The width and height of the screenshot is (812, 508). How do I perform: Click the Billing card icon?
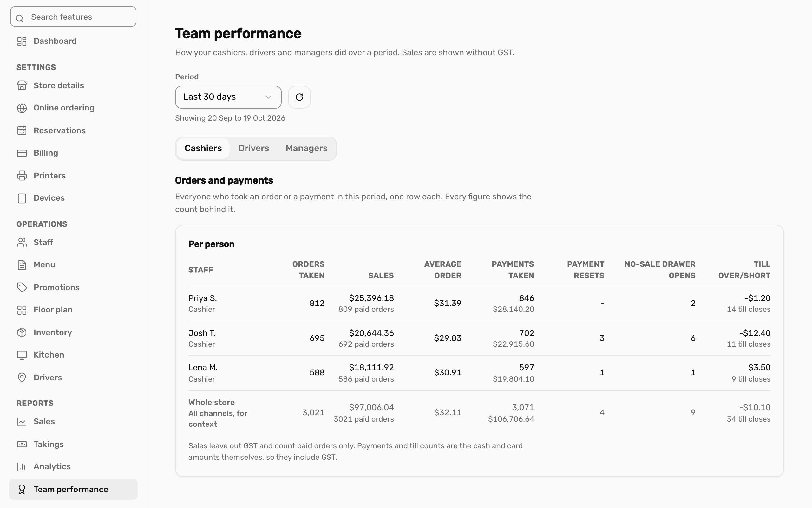click(22, 153)
